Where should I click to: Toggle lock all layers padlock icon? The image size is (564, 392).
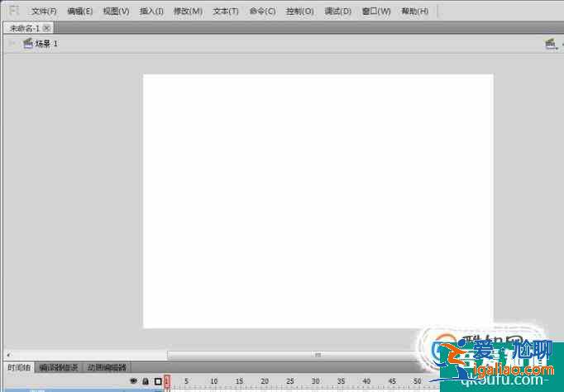pyautogui.click(x=146, y=381)
